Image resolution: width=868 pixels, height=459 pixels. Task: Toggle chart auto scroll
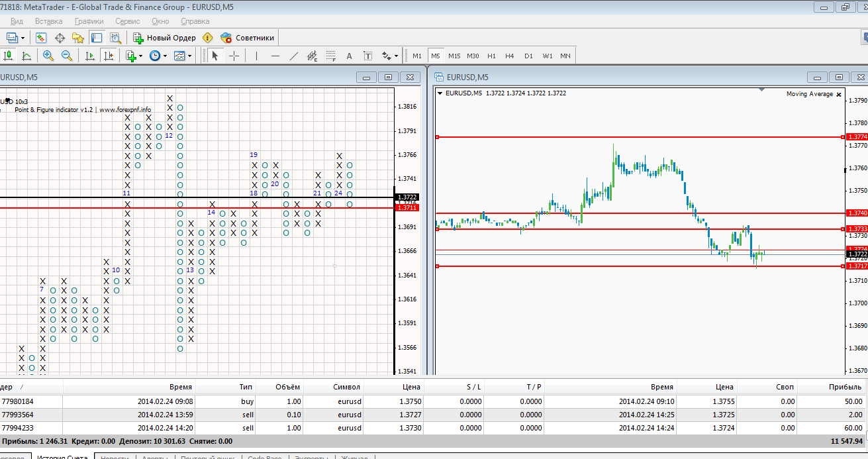point(91,56)
